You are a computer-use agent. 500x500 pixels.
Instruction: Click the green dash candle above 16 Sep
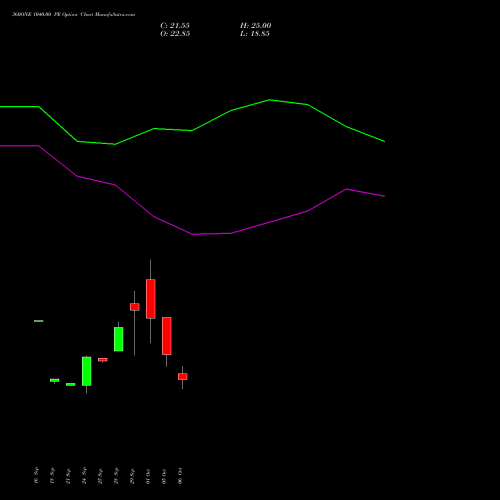coord(39,321)
